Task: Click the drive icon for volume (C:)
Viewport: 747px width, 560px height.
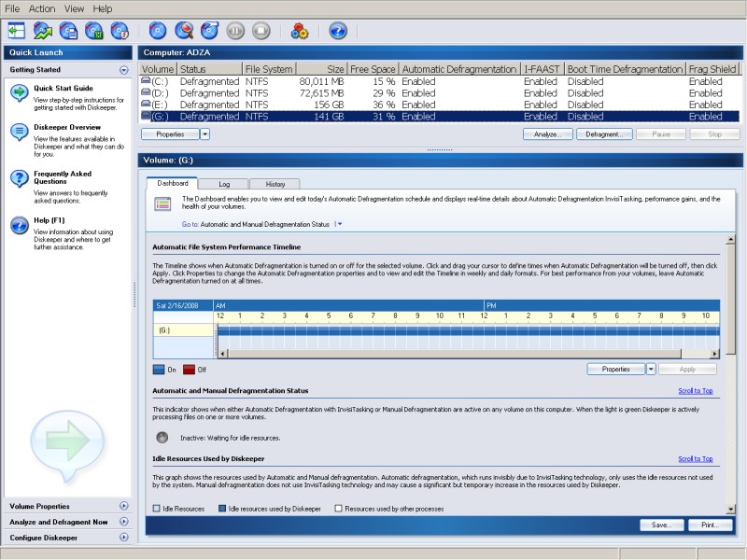Action: click(146, 81)
